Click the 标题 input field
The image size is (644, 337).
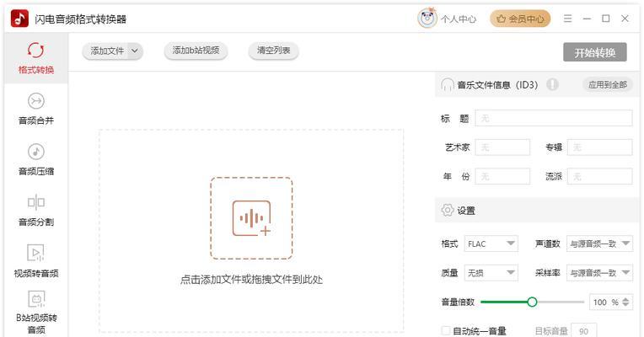(554, 118)
